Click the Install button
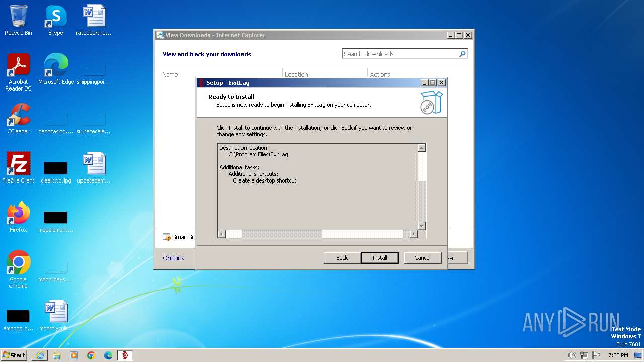Image resolution: width=644 pixels, height=362 pixels. coord(380,258)
